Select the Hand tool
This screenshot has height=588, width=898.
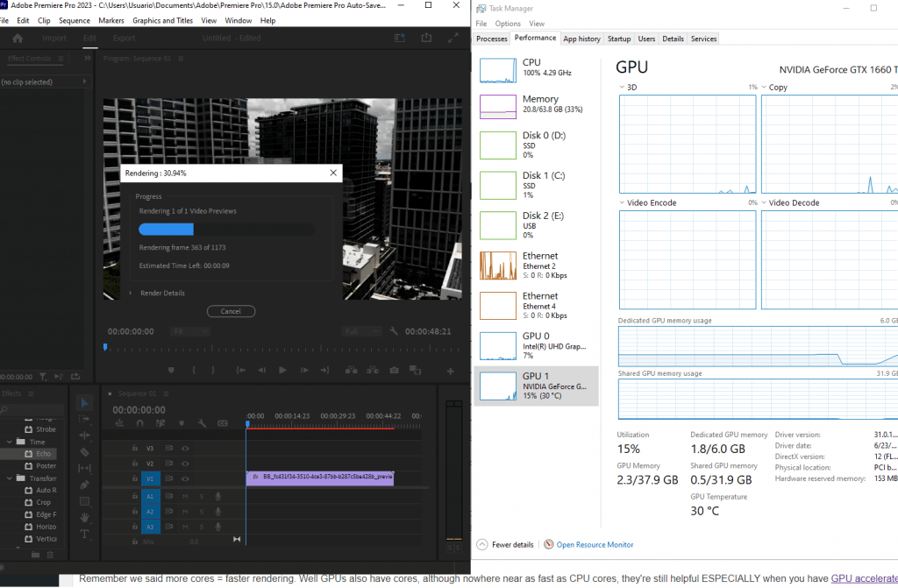[85, 518]
